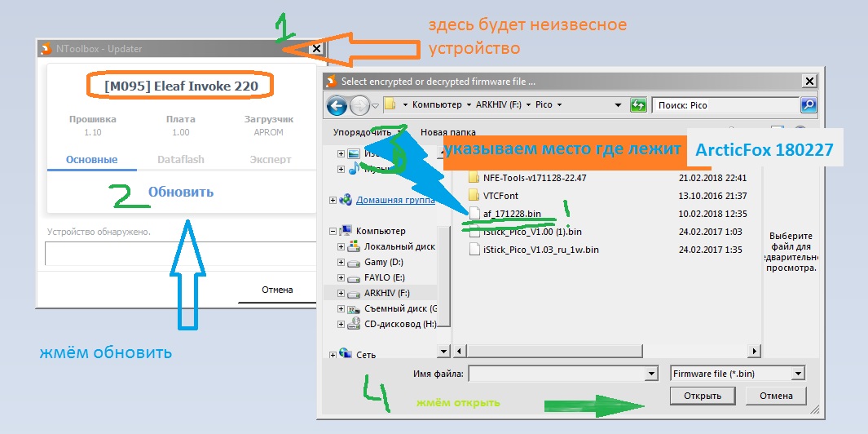Open the Имя файла dropdown arrow
Image resolution: width=868 pixels, height=434 pixels.
click(x=652, y=374)
